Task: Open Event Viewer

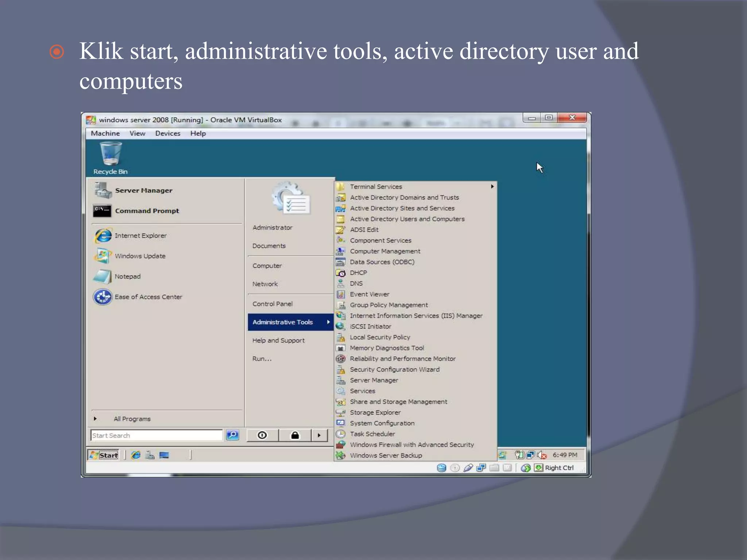Action: coord(415,294)
